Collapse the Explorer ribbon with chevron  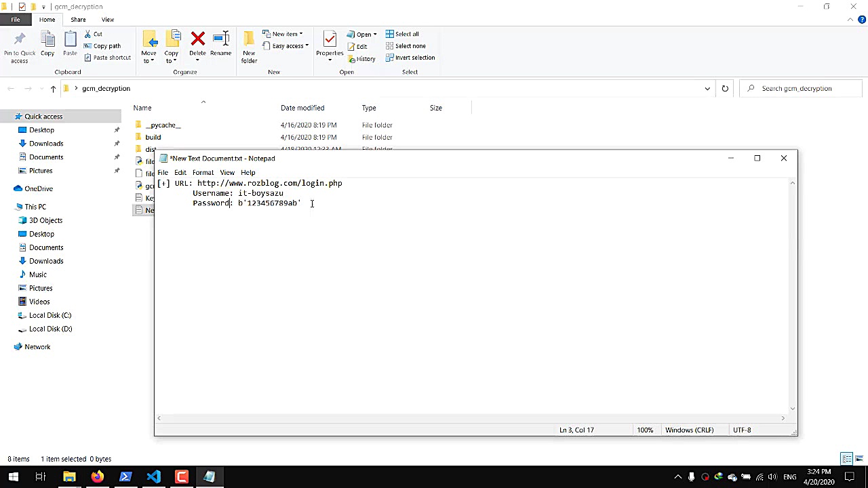[852, 20]
